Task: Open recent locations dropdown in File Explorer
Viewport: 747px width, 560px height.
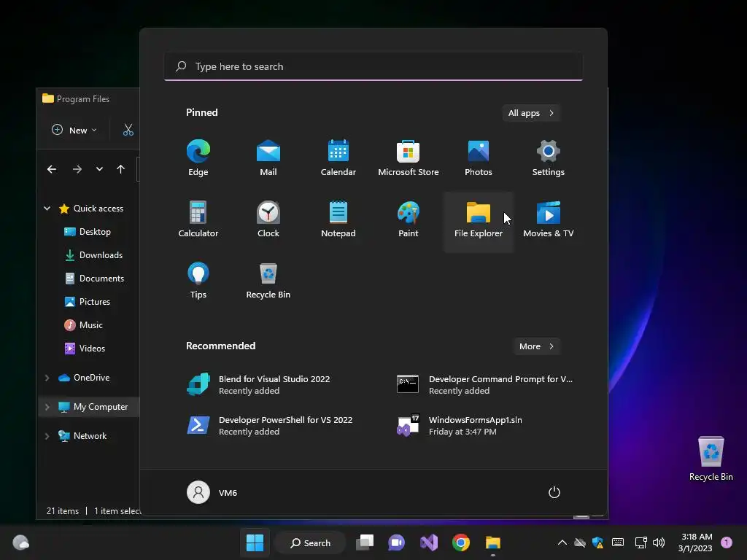Action: (99, 169)
